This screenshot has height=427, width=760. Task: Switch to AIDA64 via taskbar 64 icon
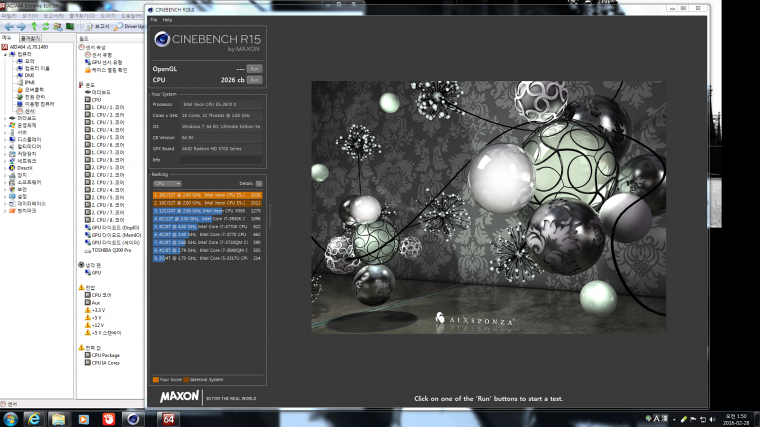[x=168, y=419]
